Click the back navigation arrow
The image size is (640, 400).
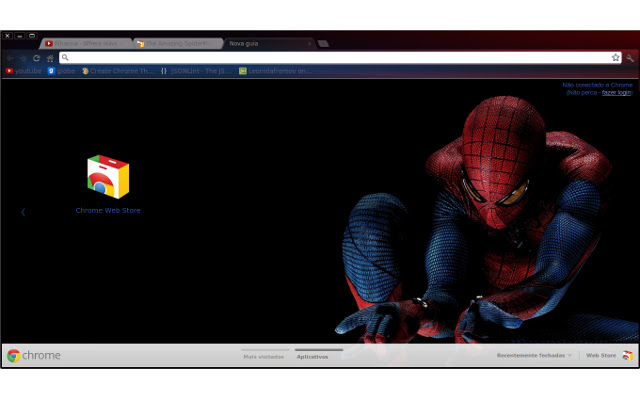10,58
